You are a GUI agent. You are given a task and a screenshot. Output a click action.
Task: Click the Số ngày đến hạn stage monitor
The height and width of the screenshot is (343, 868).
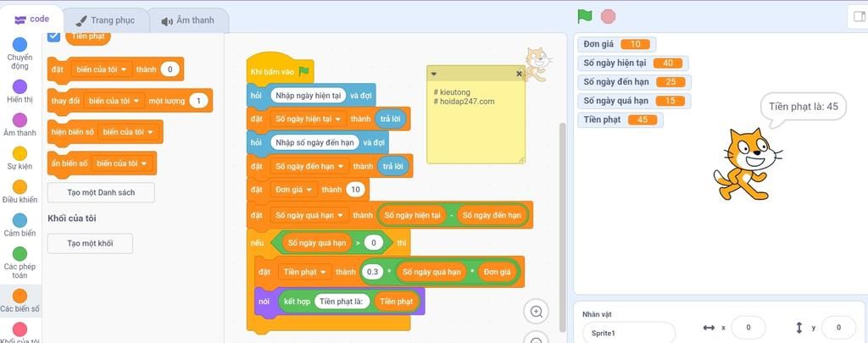634,82
